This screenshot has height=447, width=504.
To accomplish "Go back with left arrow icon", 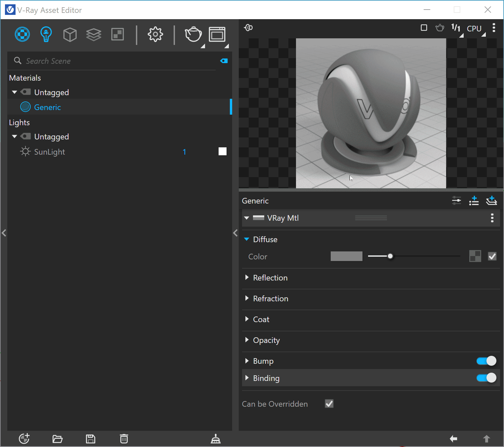I will click(x=453, y=439).
